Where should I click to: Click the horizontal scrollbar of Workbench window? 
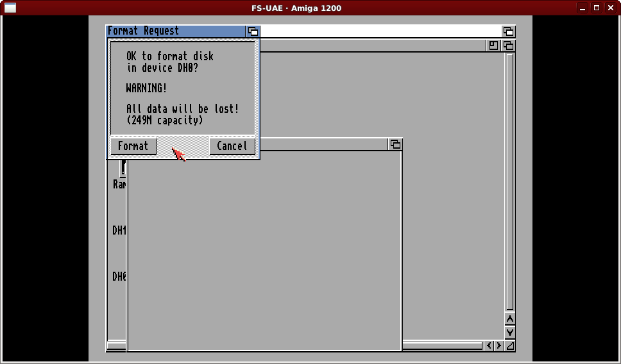point(443,346)
